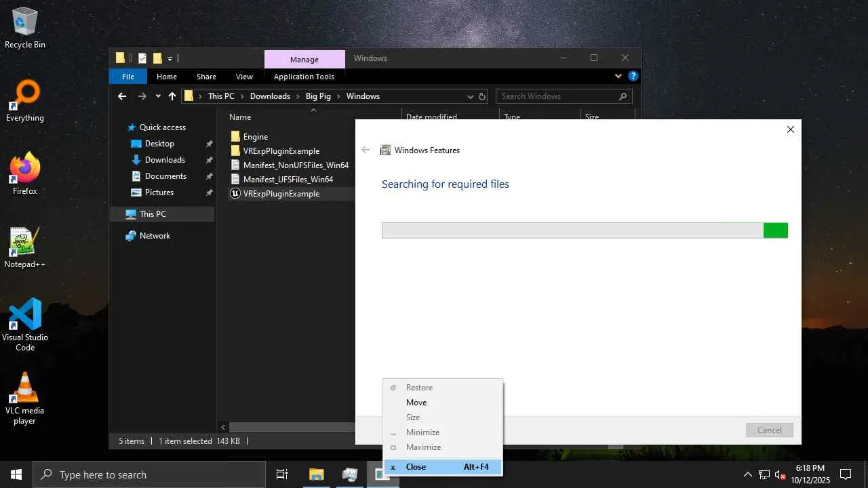Viewport: 868px width, 488px height.
Task: Go up one folder level in Explorer
Action: pyautogui.click(x=172, y=96)
